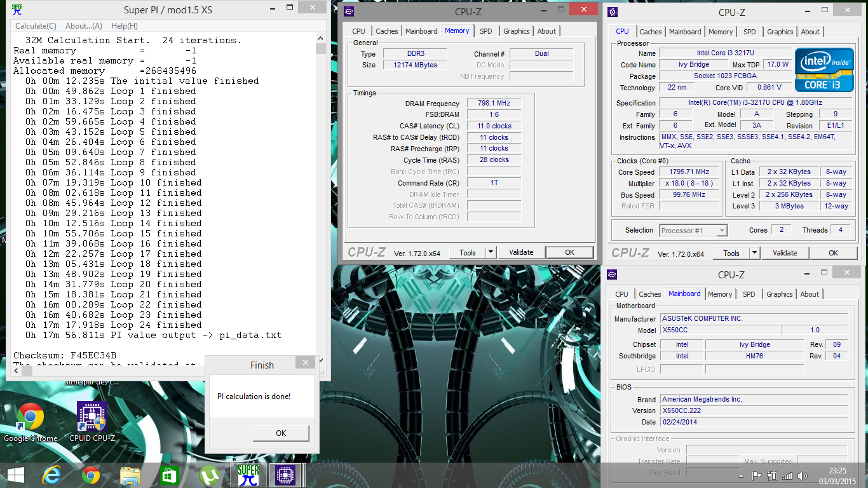
Task: Select the About tab in the Memory window
Action: click(546, 31)
